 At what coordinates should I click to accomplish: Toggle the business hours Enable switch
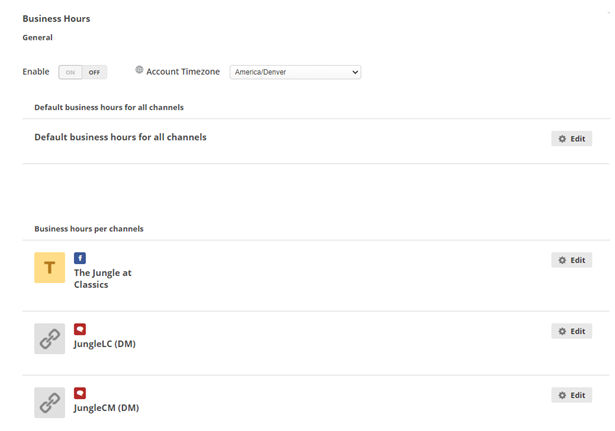82,72
